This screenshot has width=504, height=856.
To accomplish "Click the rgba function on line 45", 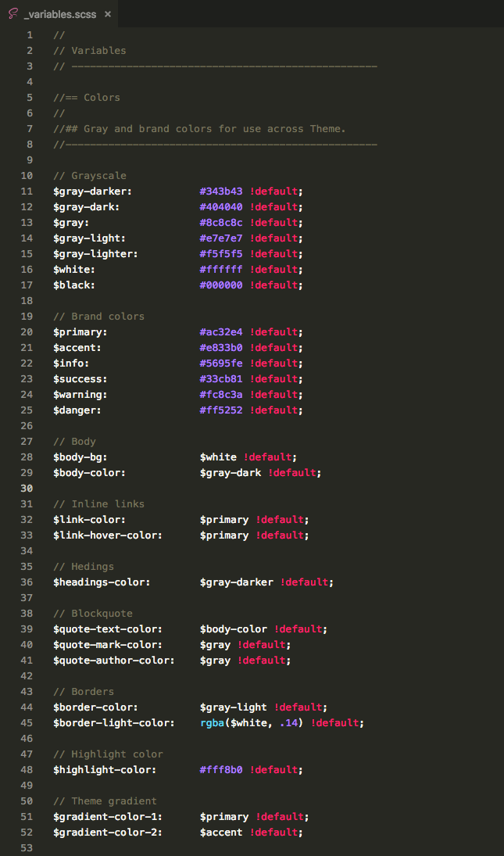I will pyautogui.click(x=213, y=722).
